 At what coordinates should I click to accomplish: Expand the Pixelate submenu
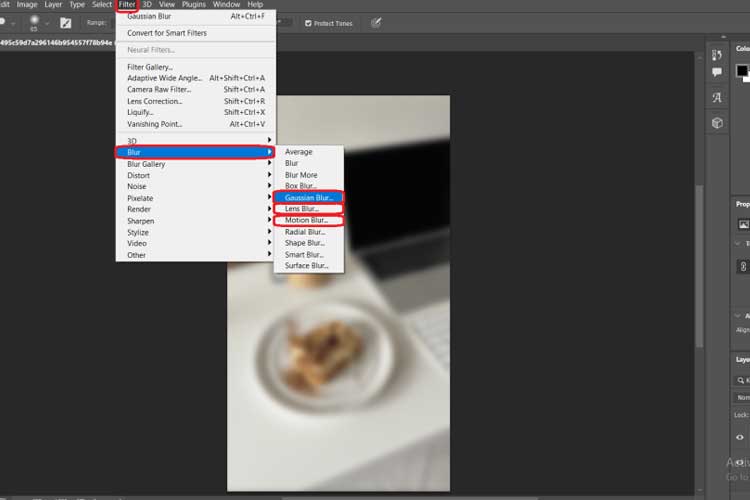(x=196, y=198)
